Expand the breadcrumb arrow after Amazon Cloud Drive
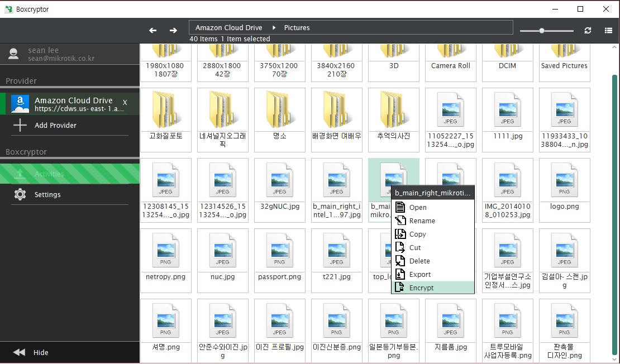The width and height of the screenshot is (620, 364). 274,28
